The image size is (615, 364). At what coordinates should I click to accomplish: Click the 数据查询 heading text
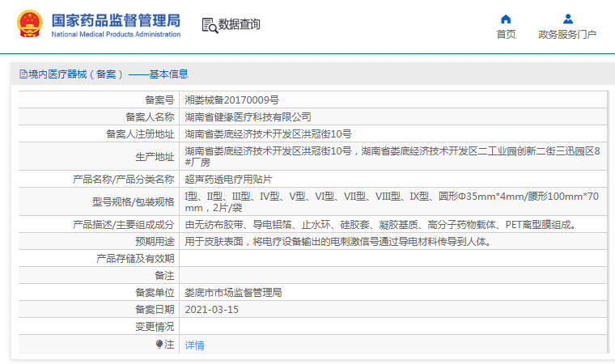pyautogui.click(x=239, y=24)
